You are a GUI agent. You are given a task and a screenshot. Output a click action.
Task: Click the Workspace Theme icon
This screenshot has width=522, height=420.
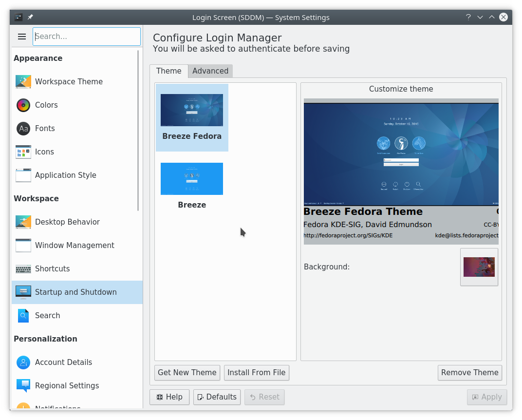[23, 81]
